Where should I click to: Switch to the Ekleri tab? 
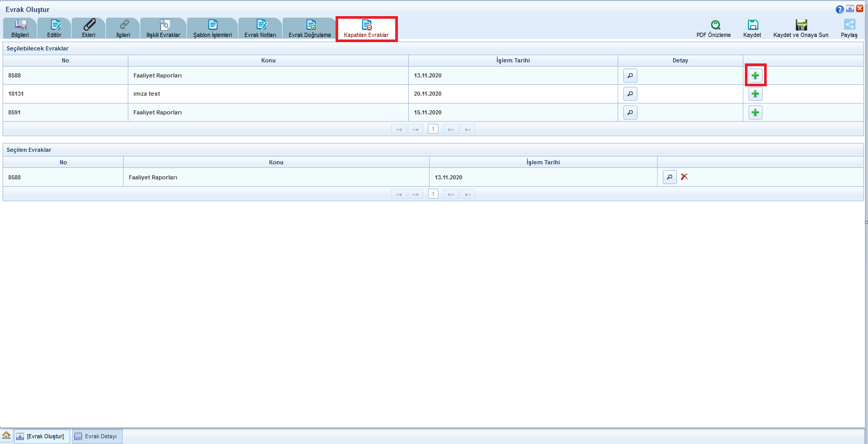(x=89, y=28)
